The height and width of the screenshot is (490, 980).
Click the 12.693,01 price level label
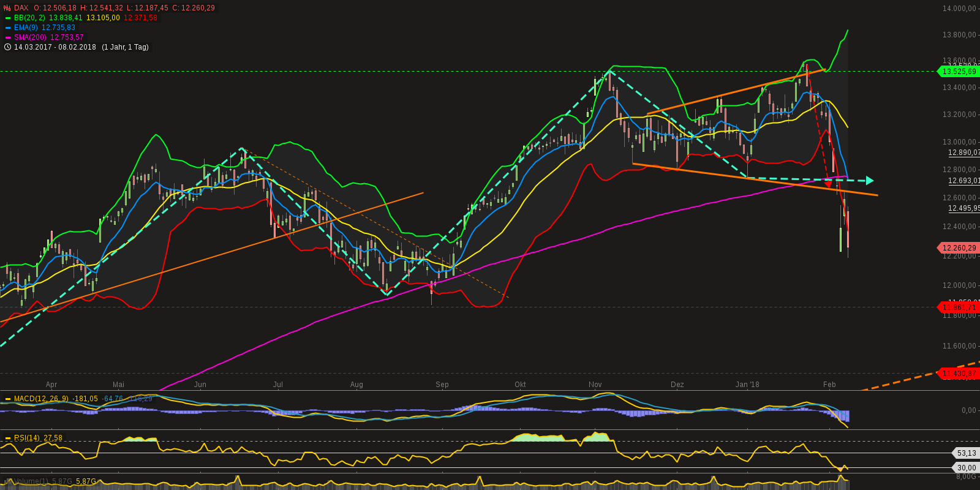[x=963, y=181]
